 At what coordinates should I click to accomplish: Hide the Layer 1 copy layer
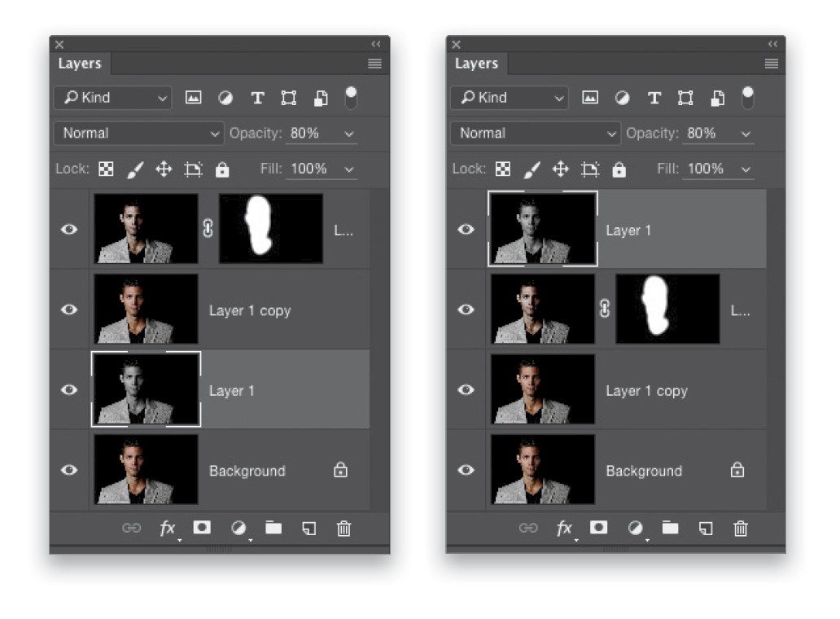68,309
